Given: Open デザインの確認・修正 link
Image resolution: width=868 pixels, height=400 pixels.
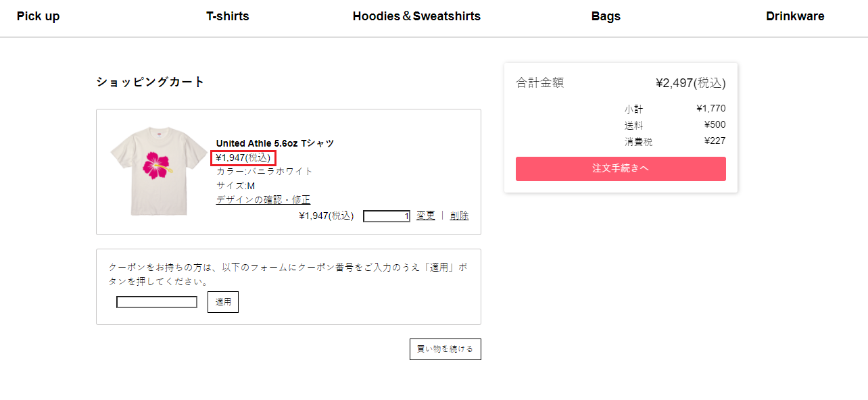Looking at the screenshot, I should [x=263, y=199].
